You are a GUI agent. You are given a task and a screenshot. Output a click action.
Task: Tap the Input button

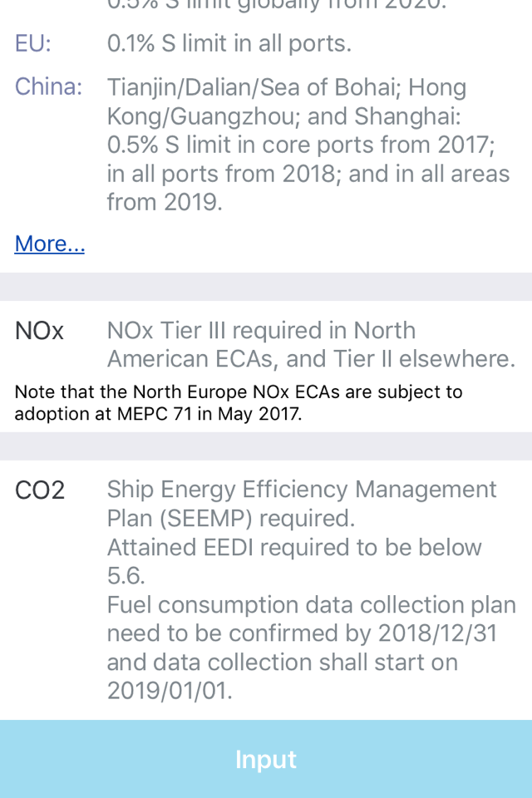(266, 759)
